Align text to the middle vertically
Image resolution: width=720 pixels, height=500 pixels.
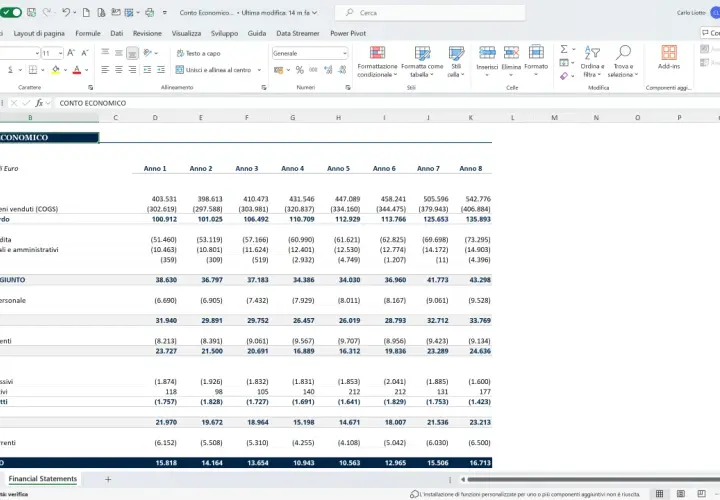(118, 53)
